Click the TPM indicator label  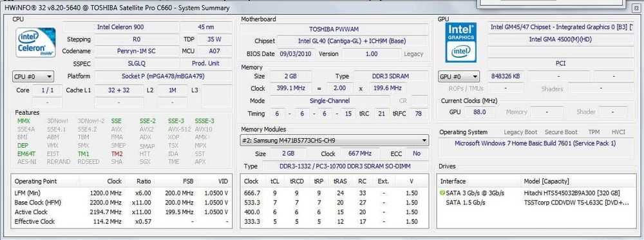[x=594, y=132]
